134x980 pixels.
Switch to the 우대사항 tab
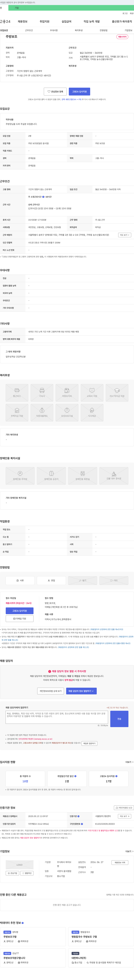[54, 30]
